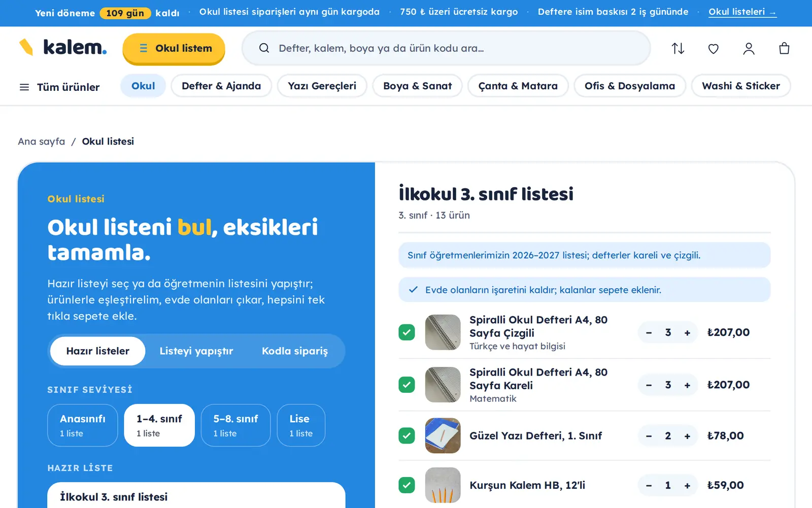Increase quantity of Kareli notebook
812x508 pixels.
pyautogui.click(x=687, y=385)
